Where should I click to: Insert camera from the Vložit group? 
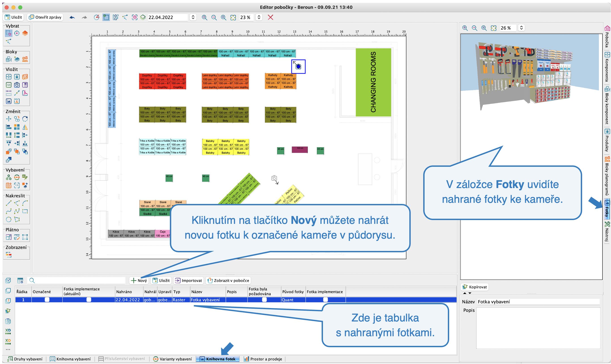(17, 85)
